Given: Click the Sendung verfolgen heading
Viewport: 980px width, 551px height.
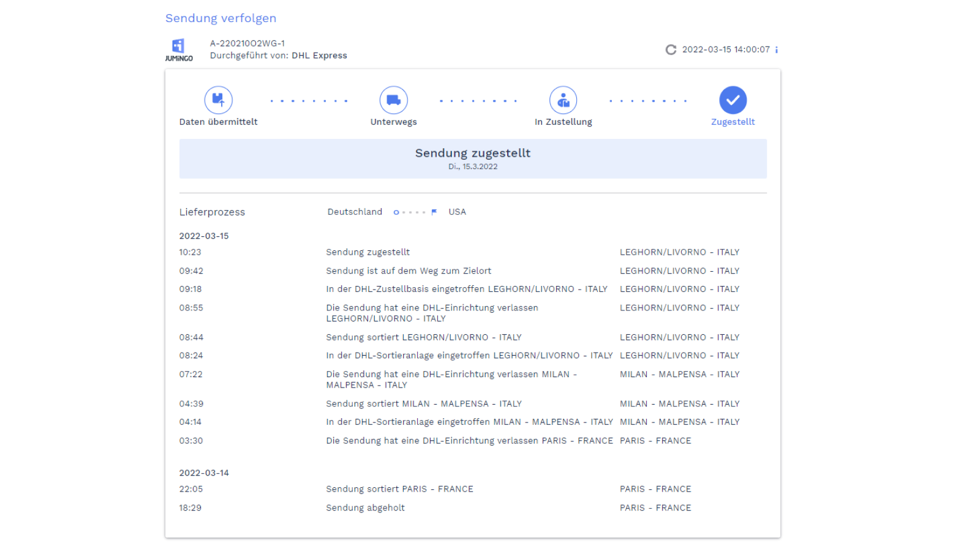Looking at the screenshot, I should point(221,18).
